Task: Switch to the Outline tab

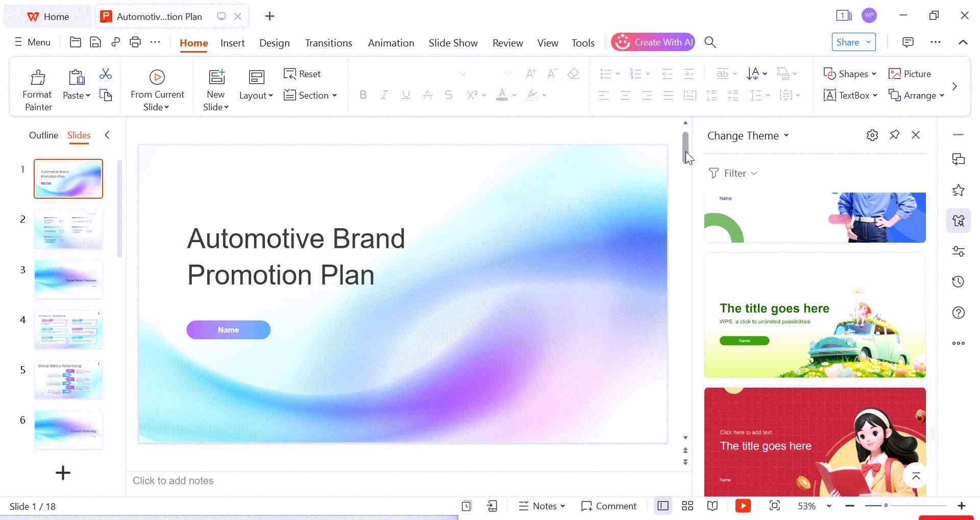Action: 43,135
